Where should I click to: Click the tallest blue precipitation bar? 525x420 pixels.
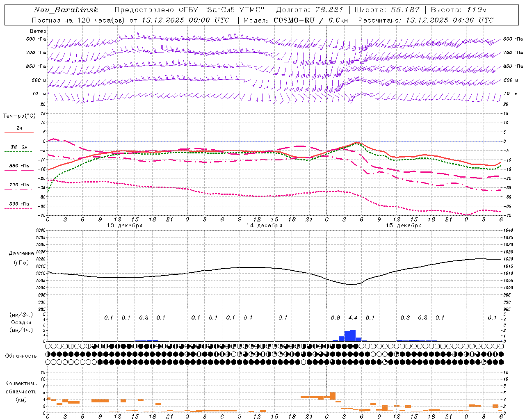tap(353, 336)
